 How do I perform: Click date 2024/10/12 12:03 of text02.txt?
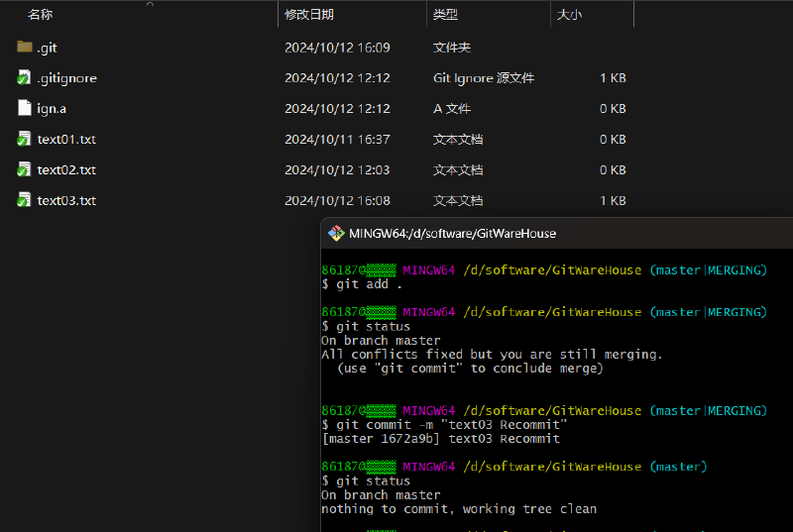click(x=337, y=169)
